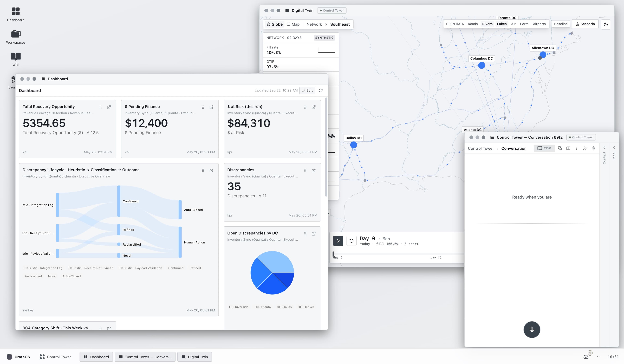
Task: Click the Edit button on Dashboard
Action: coord(307,91)
